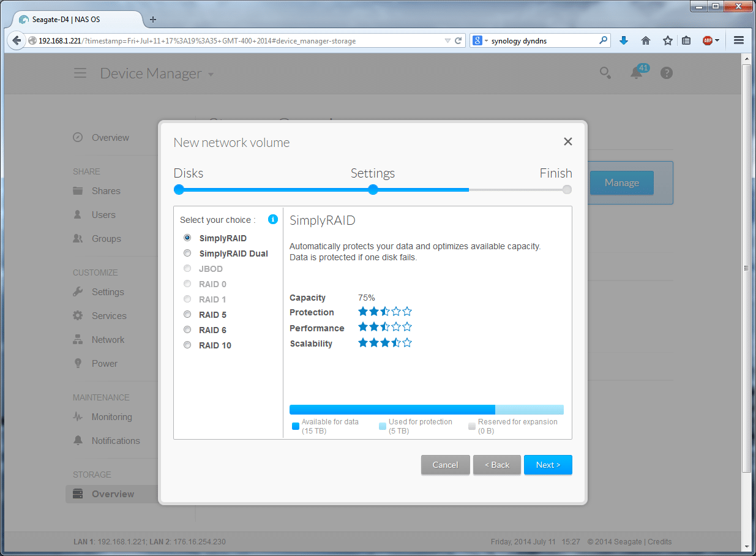
Task: Close the New network volume dialog
Action: tap(568, 141)
